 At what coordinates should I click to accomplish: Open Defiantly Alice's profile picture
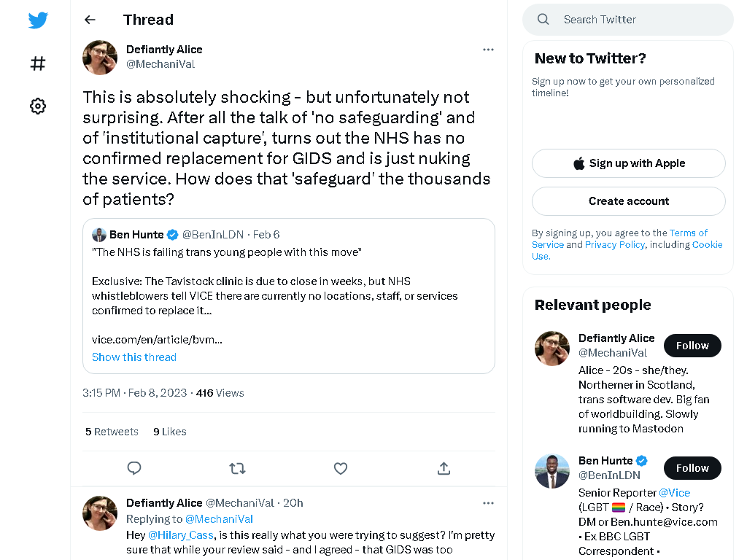click(x=100, y=57)
